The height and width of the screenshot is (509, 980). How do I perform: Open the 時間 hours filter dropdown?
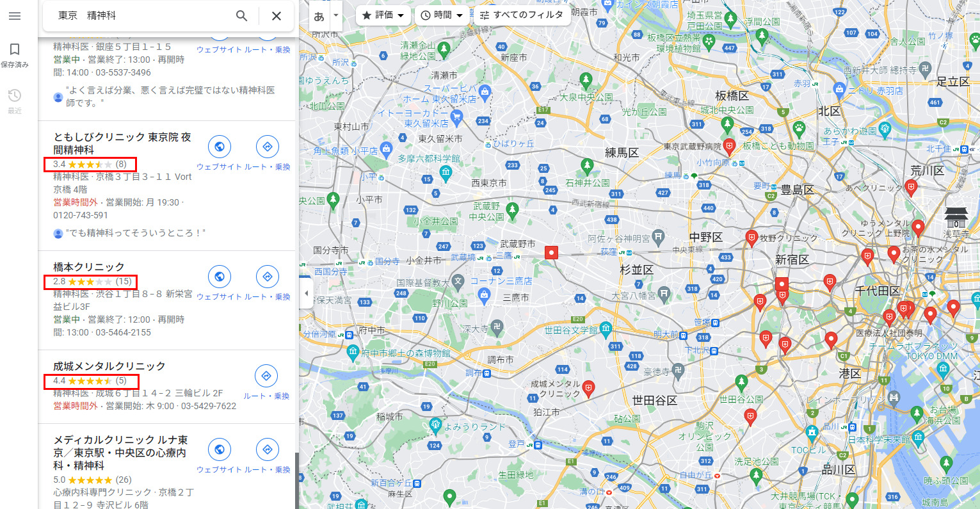click(442, 15)
